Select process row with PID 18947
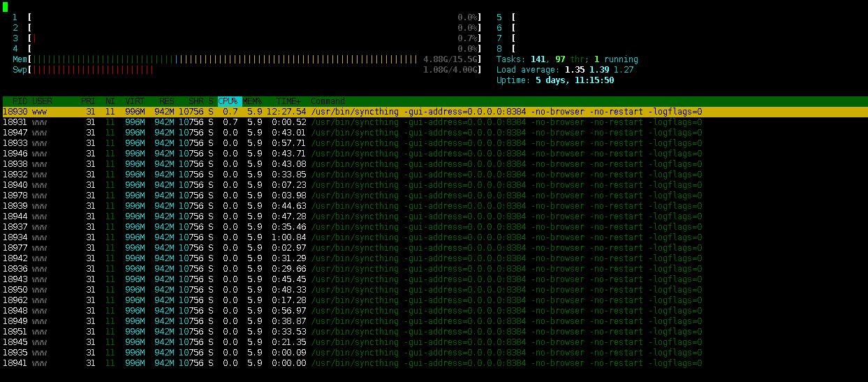This screenshot has width=868, height=382. click(x=353, y=133)
